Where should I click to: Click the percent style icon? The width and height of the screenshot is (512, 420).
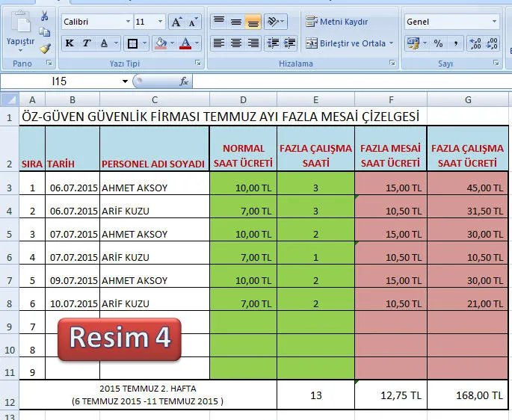coord(438,43)
